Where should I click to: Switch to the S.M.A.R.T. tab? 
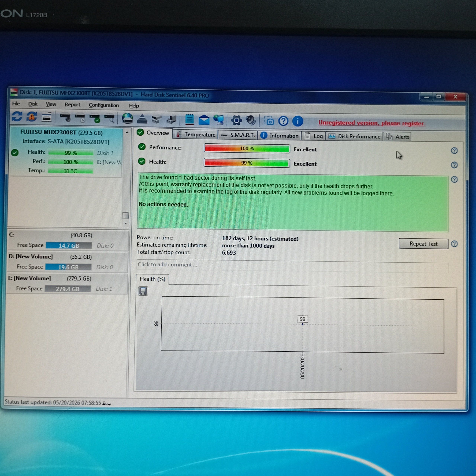tap(238, 135)
